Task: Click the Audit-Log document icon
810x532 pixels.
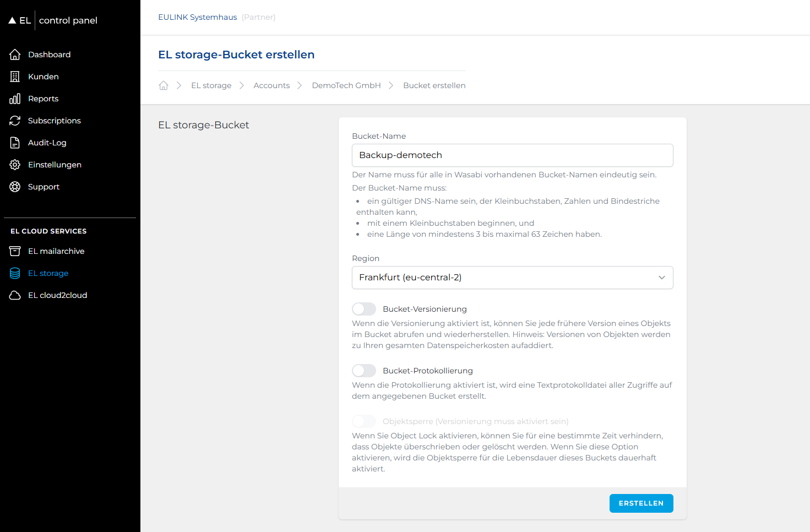Action: tap(15, 143)
